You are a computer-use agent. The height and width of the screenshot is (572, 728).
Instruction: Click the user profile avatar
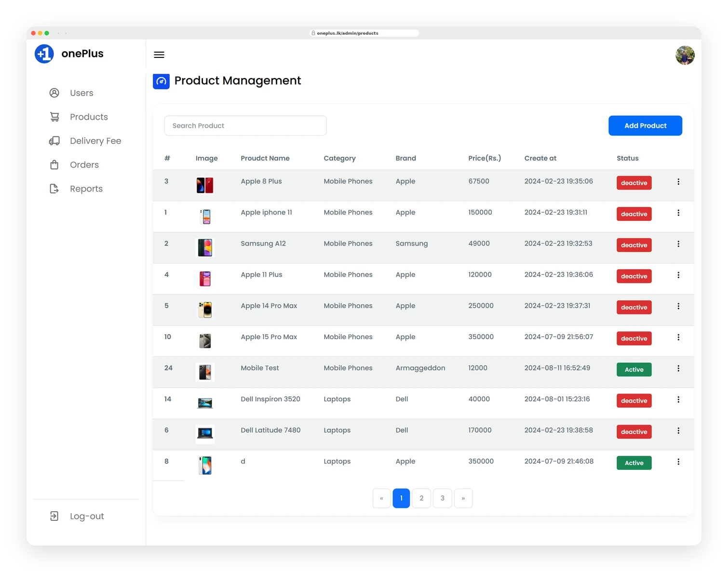click(x=685, y=55)
